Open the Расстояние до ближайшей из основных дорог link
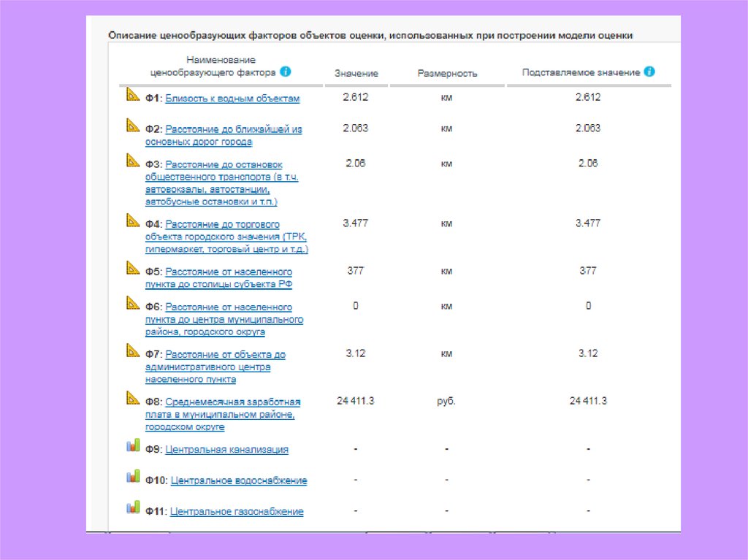The width and height of the screenshot is (748, 560). [x=233, y=129]
